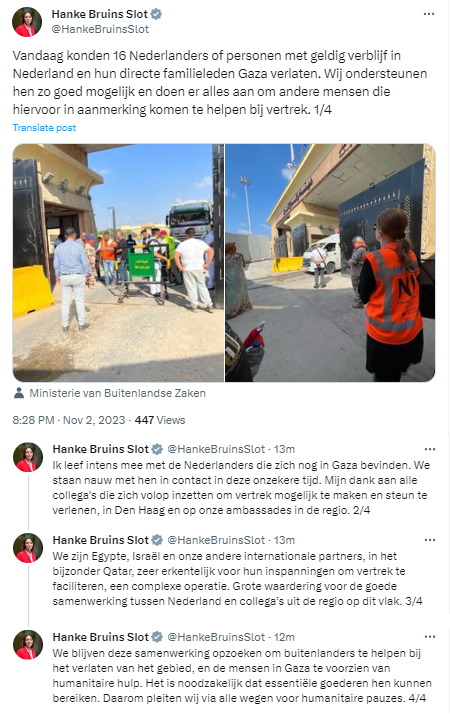Image resolution: width=450 pixels, height=718 pixels.
Task: Open Hanke Bruins Slot name on 3/4 reply
Action: click(101, 540)
